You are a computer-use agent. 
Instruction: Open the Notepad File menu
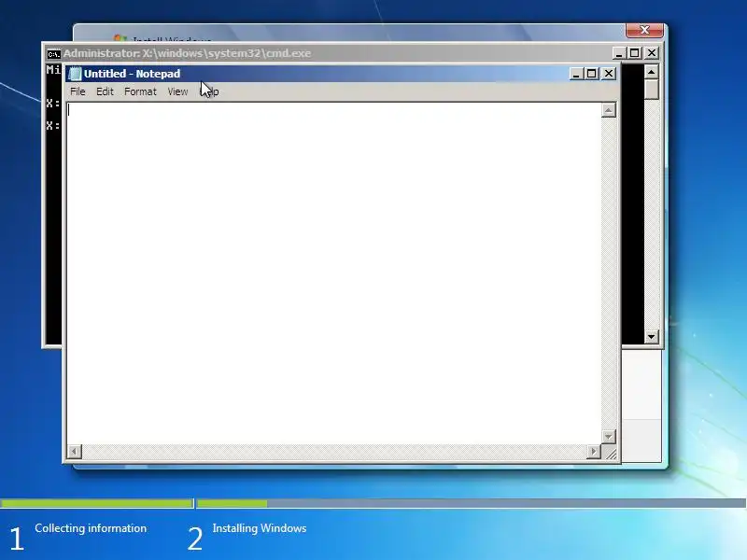(x=78, y=91)
